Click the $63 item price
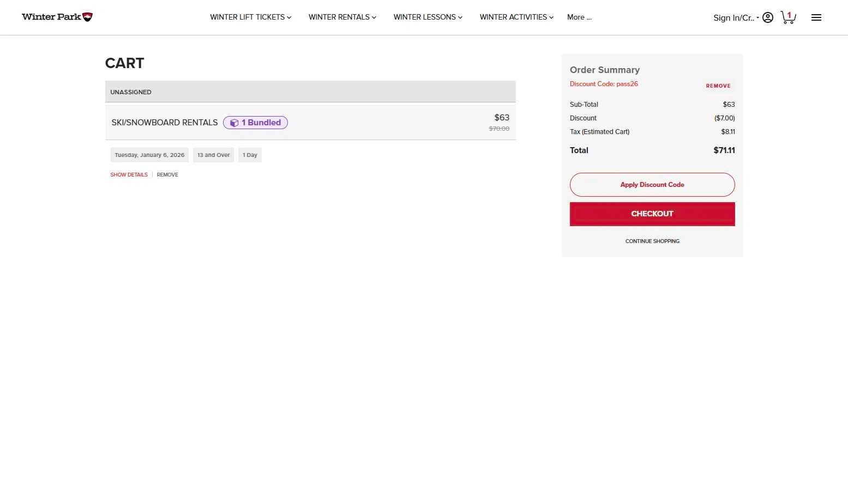Viewport: 848px width, 504px height. click(502, 117)
